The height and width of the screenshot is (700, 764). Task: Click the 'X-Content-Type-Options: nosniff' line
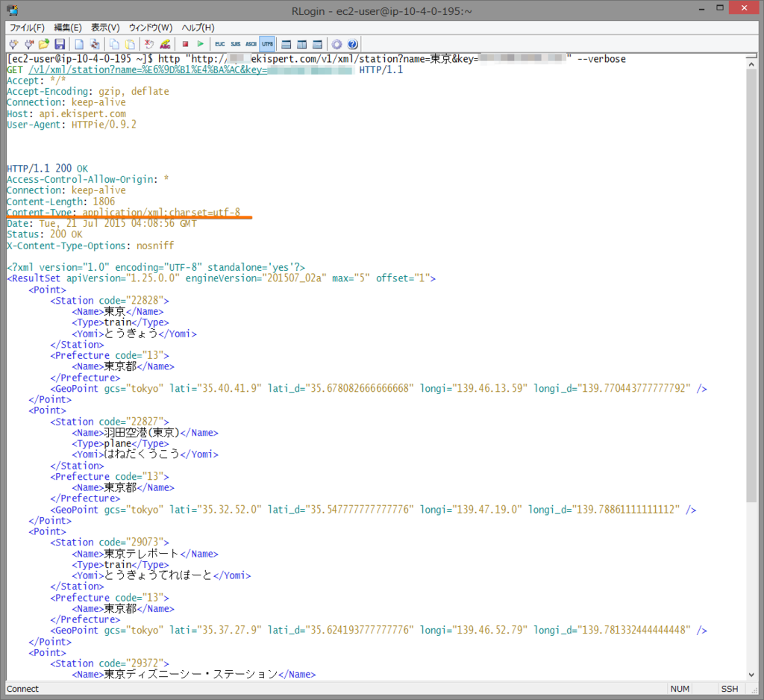tap(90, 246)
